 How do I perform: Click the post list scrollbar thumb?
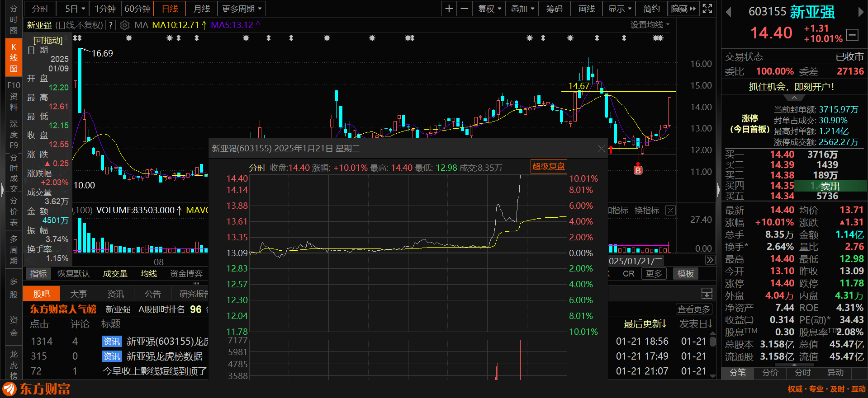click(713, 342)
